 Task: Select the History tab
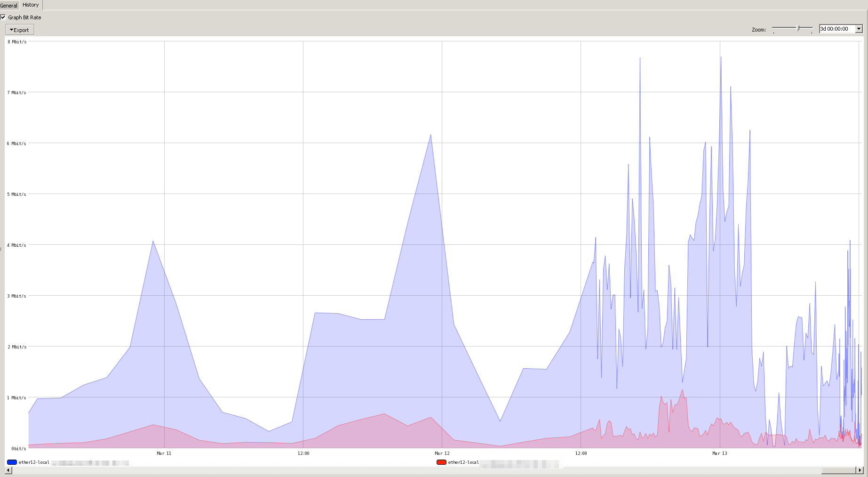coord(31,5)
